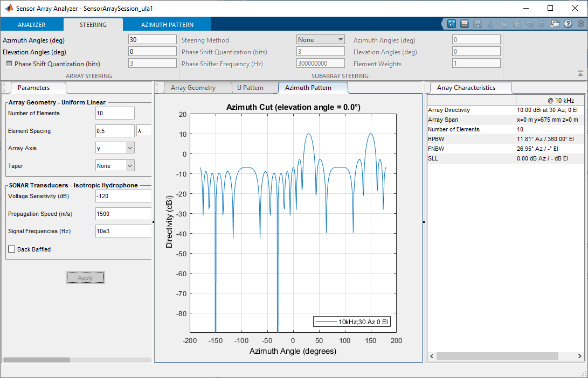
Task: Open the Steering Method dropdown
Action: pyautogui.click(x=321, y=40)
